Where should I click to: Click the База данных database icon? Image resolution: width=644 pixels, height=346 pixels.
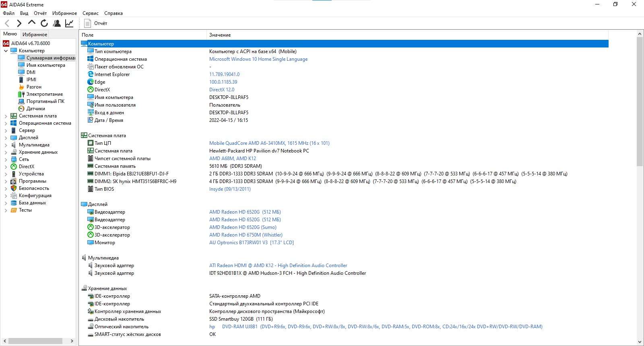[14, 203]
